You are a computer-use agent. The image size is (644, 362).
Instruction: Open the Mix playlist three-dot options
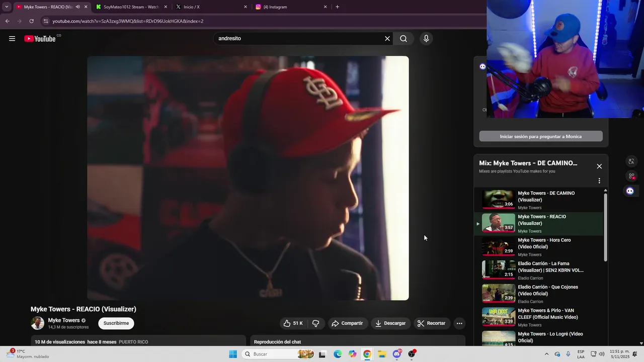pyautogui.click(x=599, y=181)
